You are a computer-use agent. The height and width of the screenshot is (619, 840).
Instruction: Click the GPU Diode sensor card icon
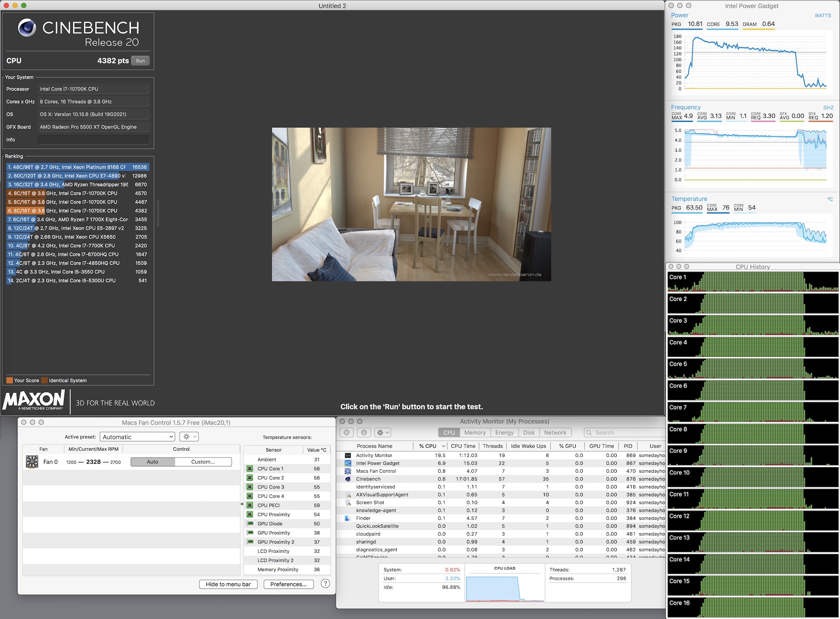coord(250,523)
